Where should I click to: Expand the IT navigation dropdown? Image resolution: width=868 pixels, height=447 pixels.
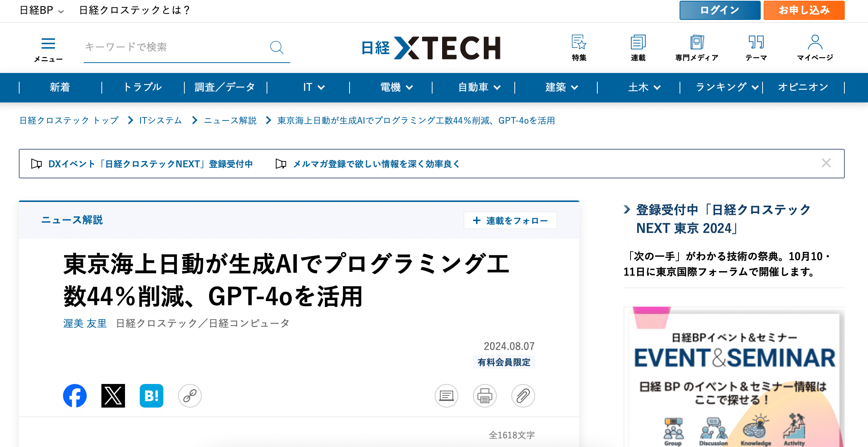coord(313,87)
